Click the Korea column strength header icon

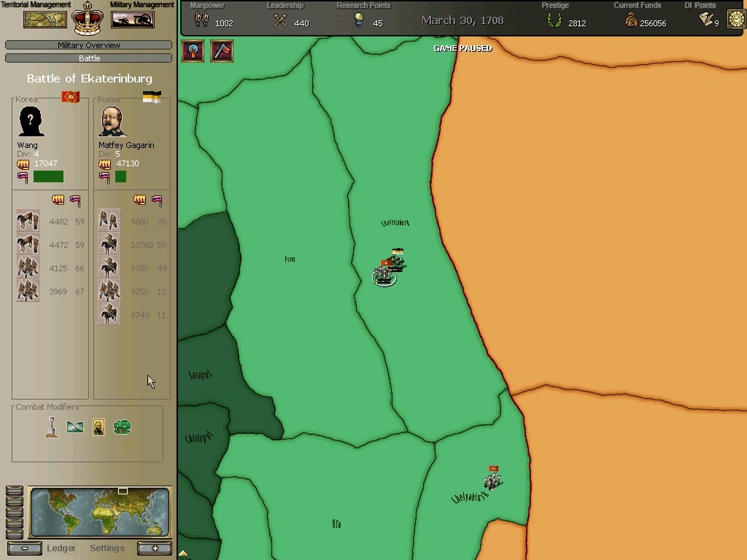pos(58,200)
